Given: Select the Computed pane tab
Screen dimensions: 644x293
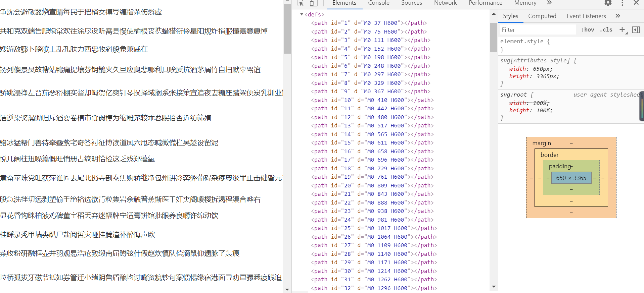Looking at the screenshot, I should [542, 16].
